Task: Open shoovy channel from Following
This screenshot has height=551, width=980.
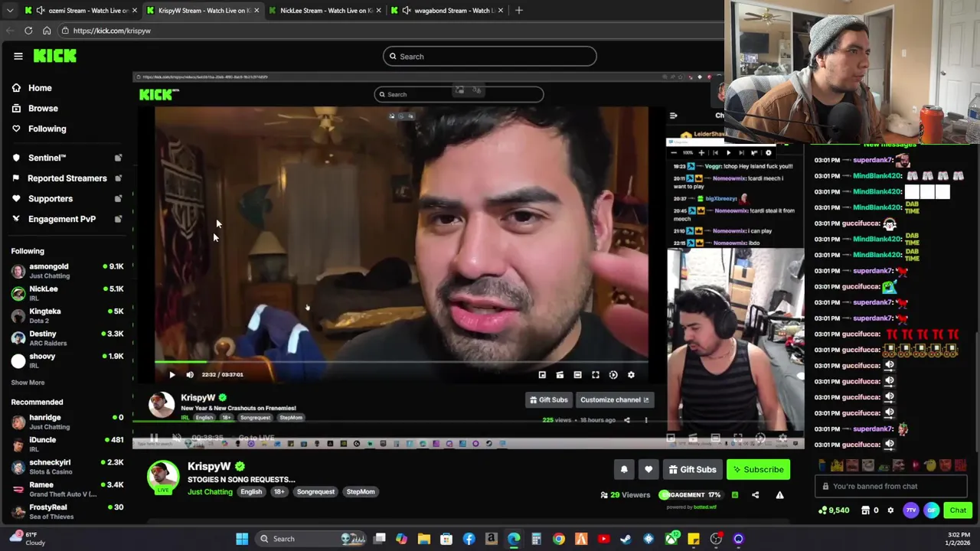Action: pos(67,360)
